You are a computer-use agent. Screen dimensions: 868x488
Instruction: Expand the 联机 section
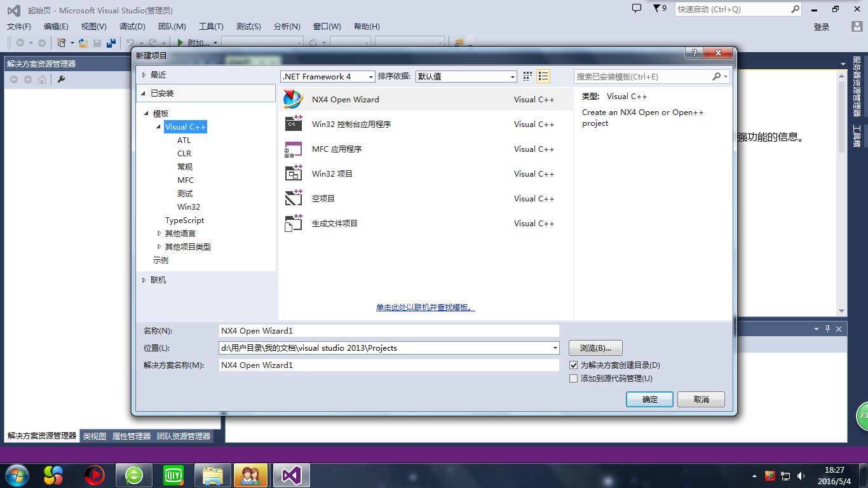[144, 280]
